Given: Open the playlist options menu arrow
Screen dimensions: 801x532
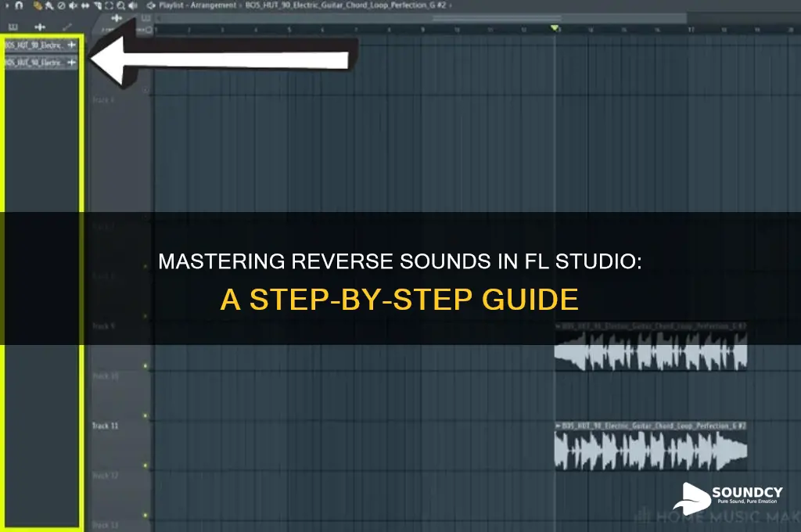Looking at the screenshot, I should click(7, 5).
